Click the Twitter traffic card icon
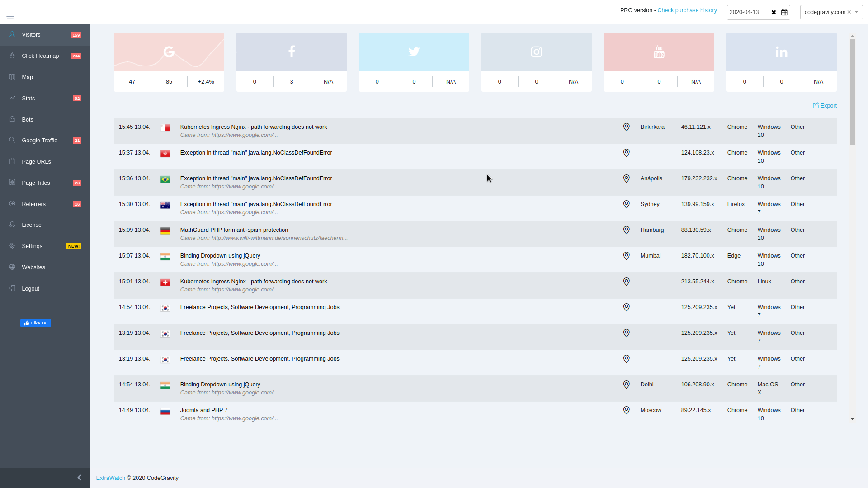 pyautogui.click(x=414, y=52)
